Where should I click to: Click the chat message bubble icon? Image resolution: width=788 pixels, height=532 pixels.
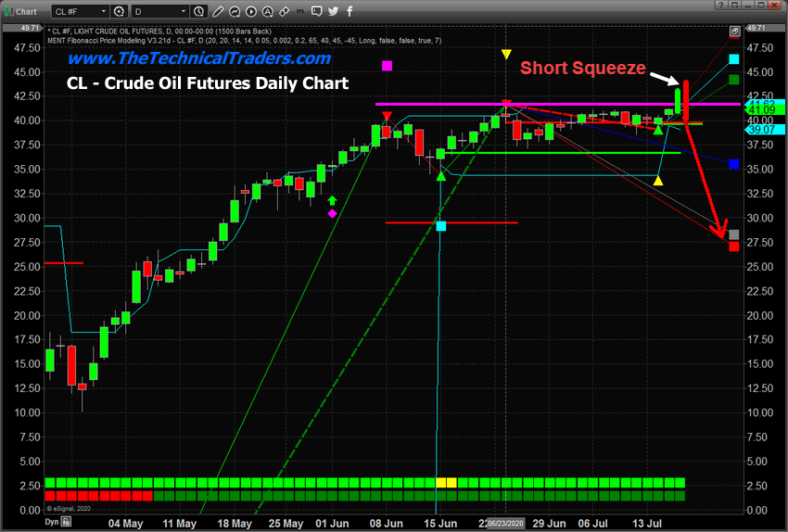(x=317, y=11)
